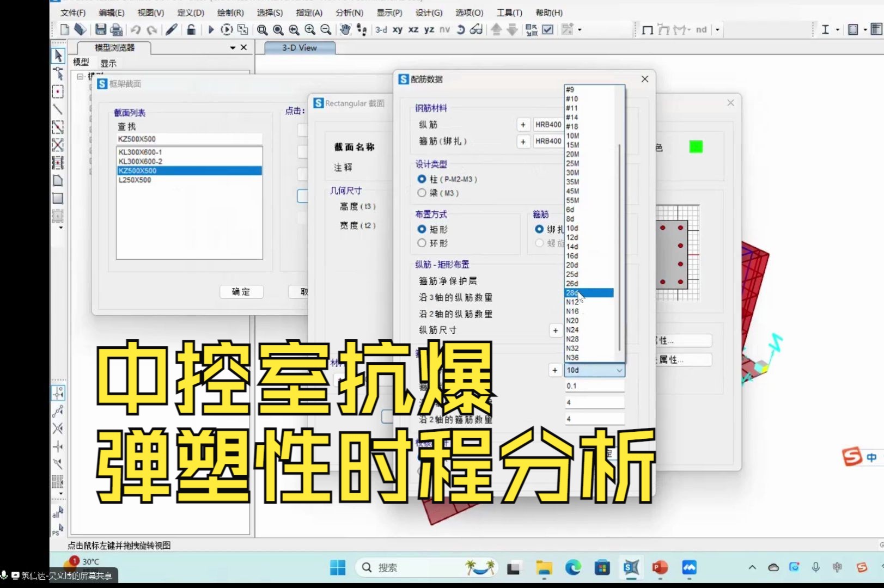The height and width of the screenshot is (588, 884).
Task: Click the Move Up in List arrow
Action: 496,29
